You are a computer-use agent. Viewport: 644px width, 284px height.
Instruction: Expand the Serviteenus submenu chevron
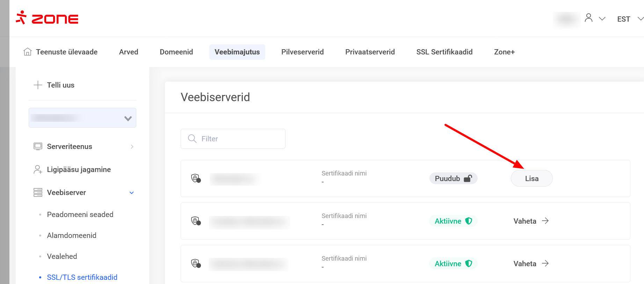coord(132,147)
